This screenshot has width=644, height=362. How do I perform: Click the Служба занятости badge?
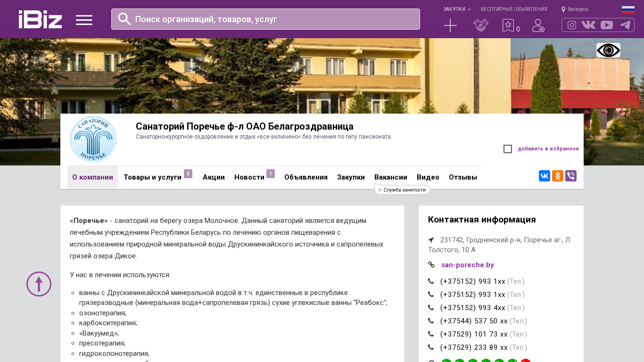(x=402, y=189)
